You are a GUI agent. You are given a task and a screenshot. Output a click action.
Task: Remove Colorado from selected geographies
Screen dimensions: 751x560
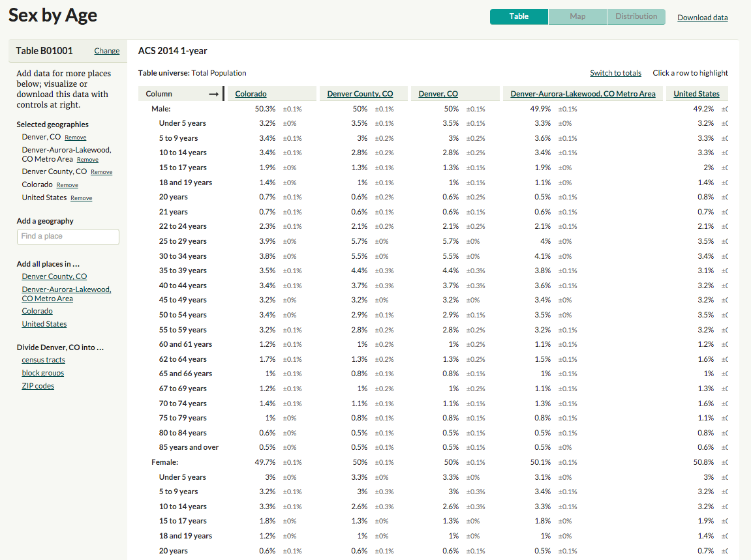[x=67, y=185]
